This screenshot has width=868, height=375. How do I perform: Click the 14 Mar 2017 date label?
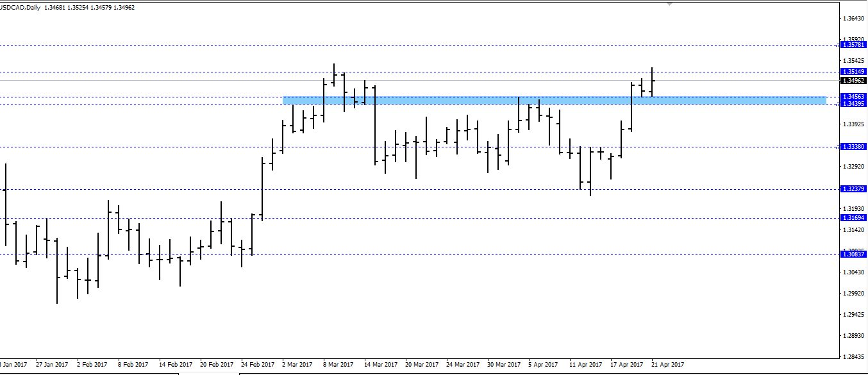point(378,365)
